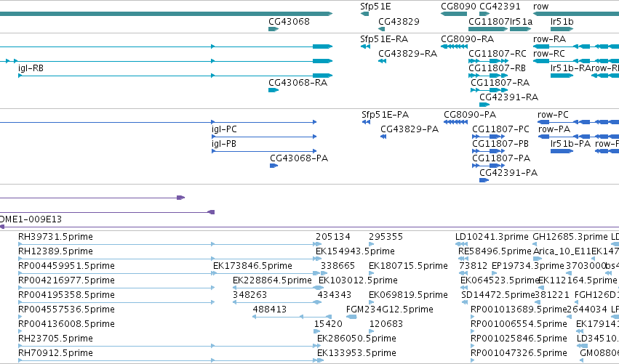Click the 295355 feature label
This screenshot has height=364, width=619.
click(x=386, y=237)
